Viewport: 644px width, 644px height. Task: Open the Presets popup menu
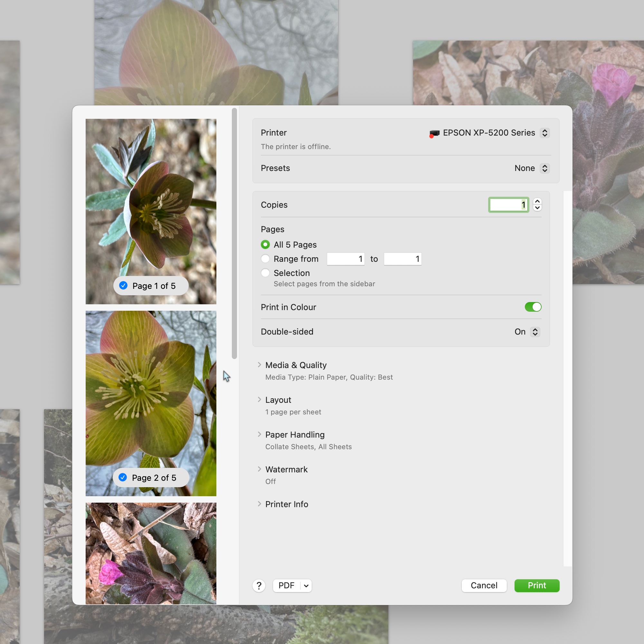[545, 168]
